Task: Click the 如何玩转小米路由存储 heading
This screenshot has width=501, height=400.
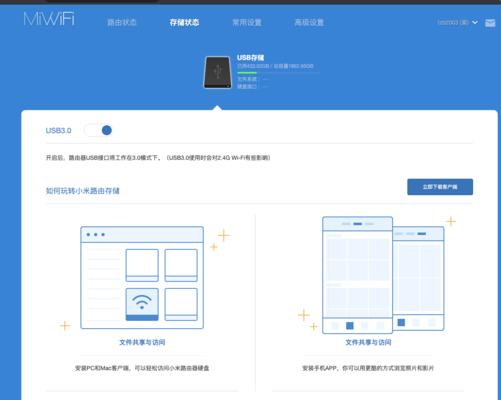Action: [82, 191]
